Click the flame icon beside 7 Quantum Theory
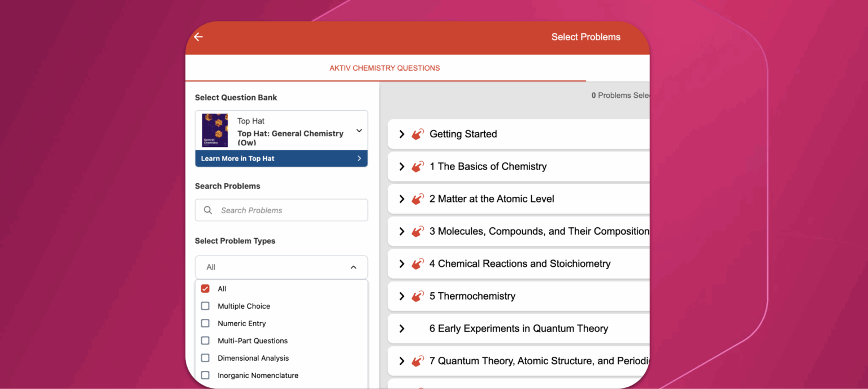 tap(417, 361)
